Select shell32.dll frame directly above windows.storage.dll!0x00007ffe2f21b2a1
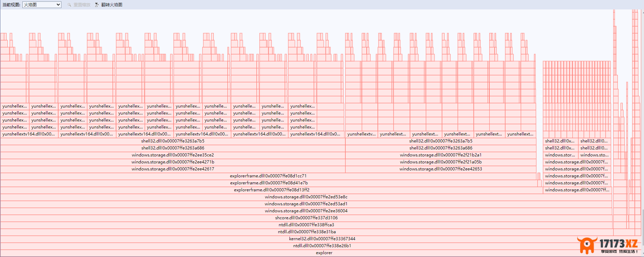Viewport: 644px width, 257px height. (x=441, y=148)
